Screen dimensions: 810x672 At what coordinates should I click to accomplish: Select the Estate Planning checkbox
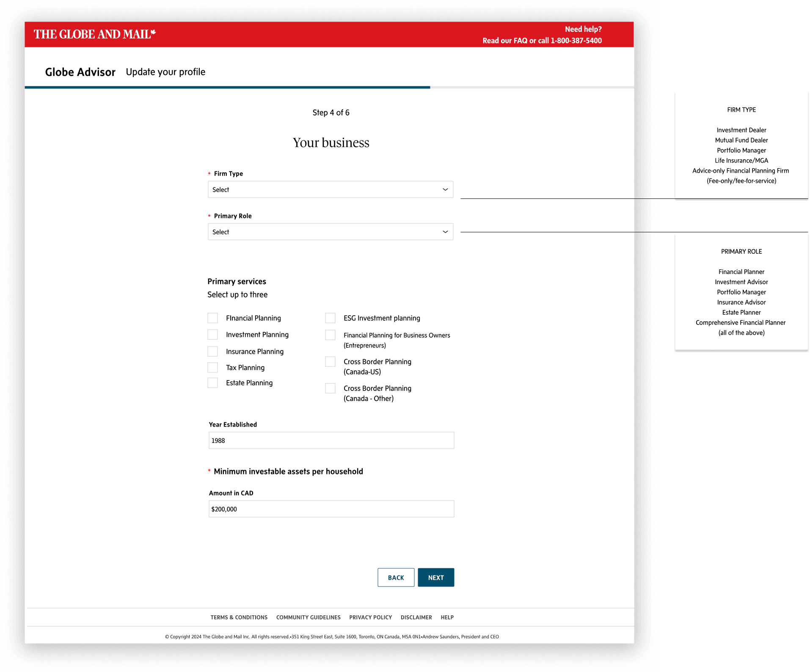pos(213,383)
